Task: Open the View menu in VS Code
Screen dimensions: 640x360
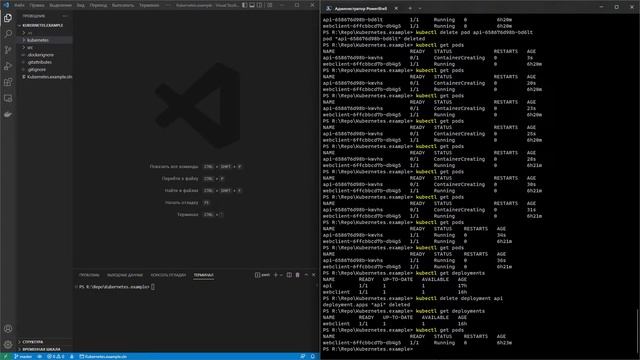Action: tap(81, 5)
